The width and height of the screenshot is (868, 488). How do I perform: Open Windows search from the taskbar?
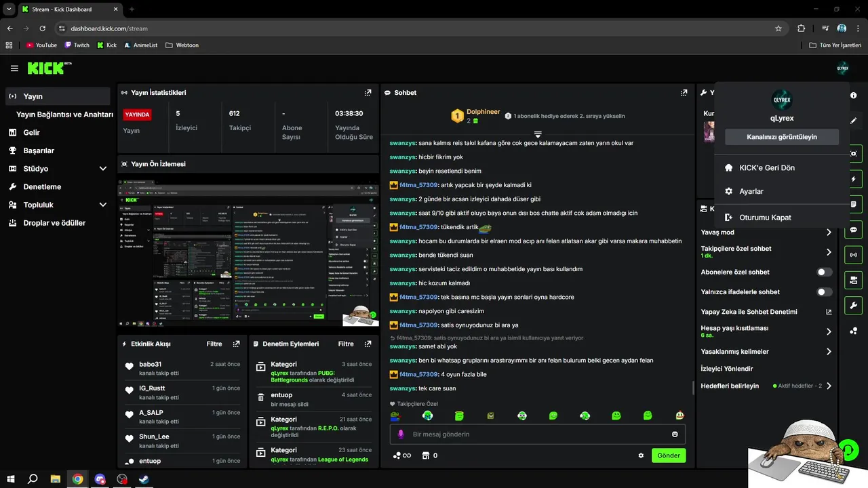click(33, 479)
